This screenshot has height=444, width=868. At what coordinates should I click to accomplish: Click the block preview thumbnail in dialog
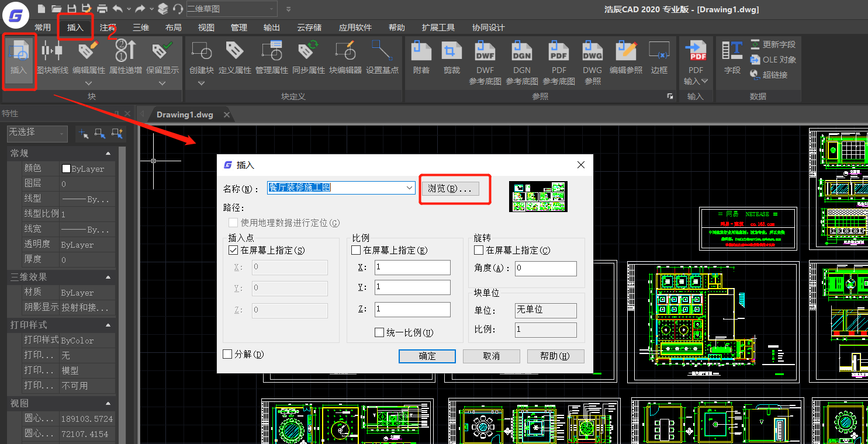538,196
